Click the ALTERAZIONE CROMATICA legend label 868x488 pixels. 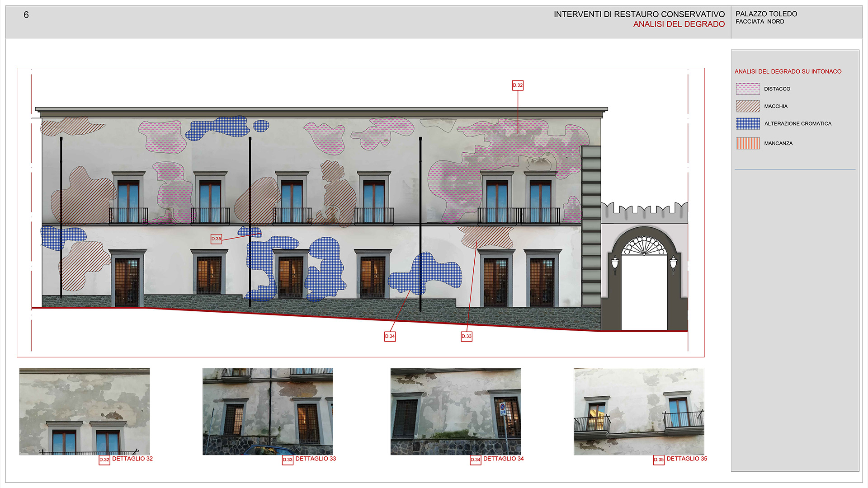click(798, 124)
